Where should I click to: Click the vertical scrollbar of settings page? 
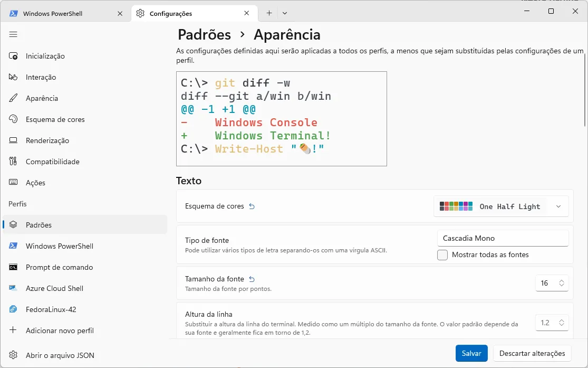click(585, 90)
